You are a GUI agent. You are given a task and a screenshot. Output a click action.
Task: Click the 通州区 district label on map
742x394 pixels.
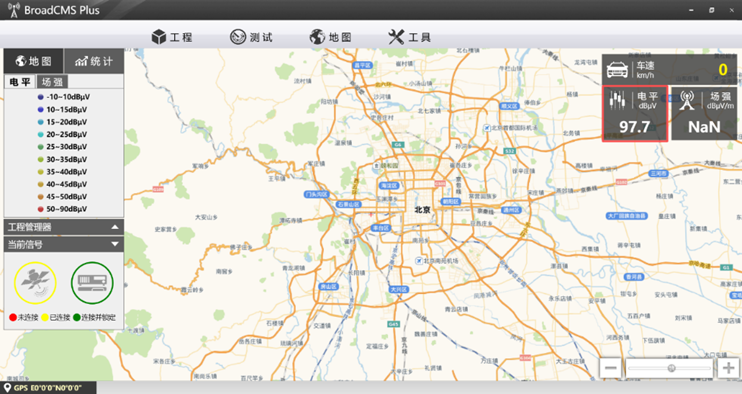[511, 210]
